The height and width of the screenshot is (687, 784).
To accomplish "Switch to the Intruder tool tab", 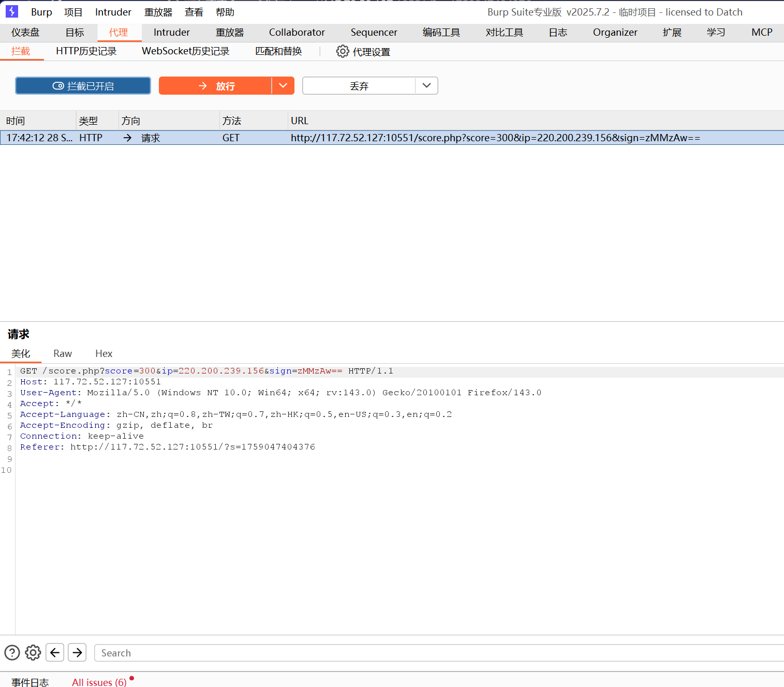I will tap(172, 32).
